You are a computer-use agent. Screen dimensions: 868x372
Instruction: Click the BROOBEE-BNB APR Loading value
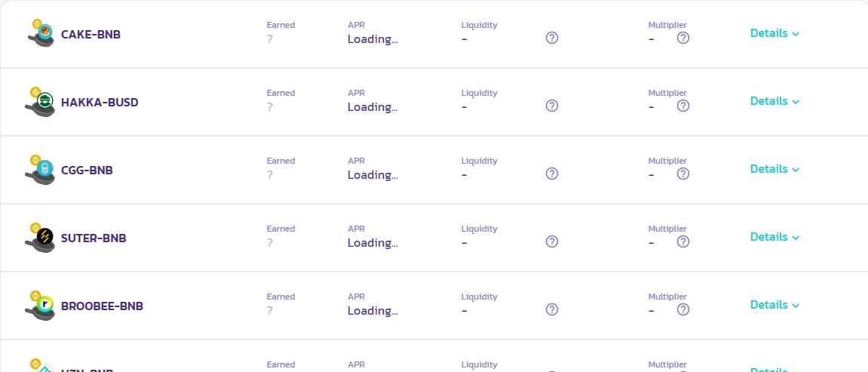(x=373, y=311)
